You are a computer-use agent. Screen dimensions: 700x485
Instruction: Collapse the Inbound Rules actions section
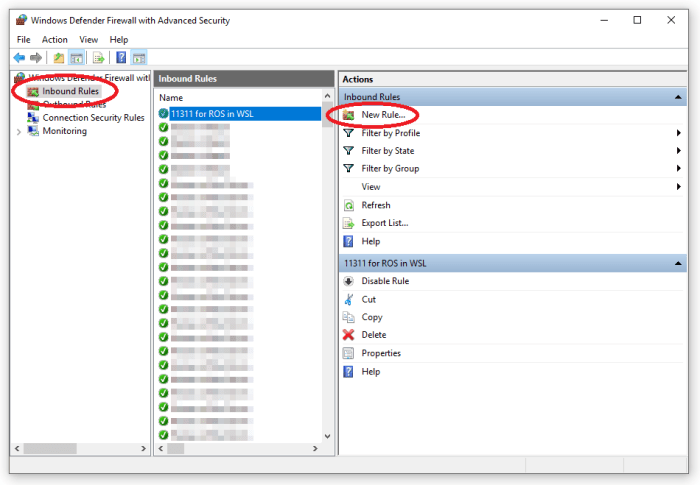click(x=678, y=97)
